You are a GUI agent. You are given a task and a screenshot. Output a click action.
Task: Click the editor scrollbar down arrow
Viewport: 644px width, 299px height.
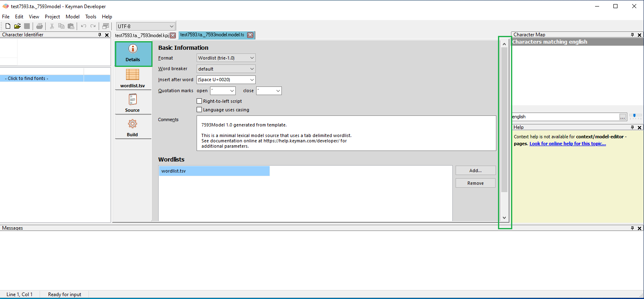505,218
